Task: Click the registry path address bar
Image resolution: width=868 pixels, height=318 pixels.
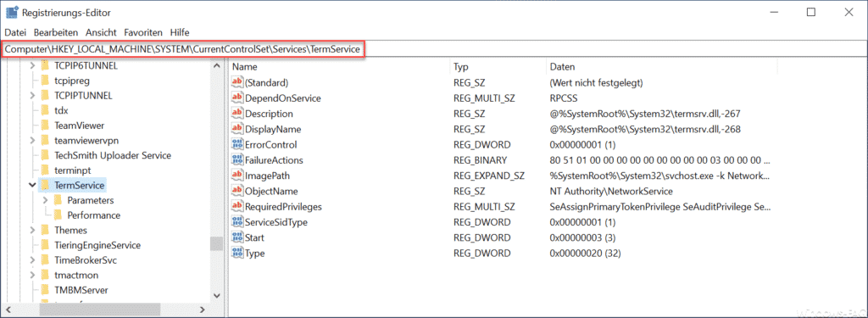Action: tap(434, 49)
